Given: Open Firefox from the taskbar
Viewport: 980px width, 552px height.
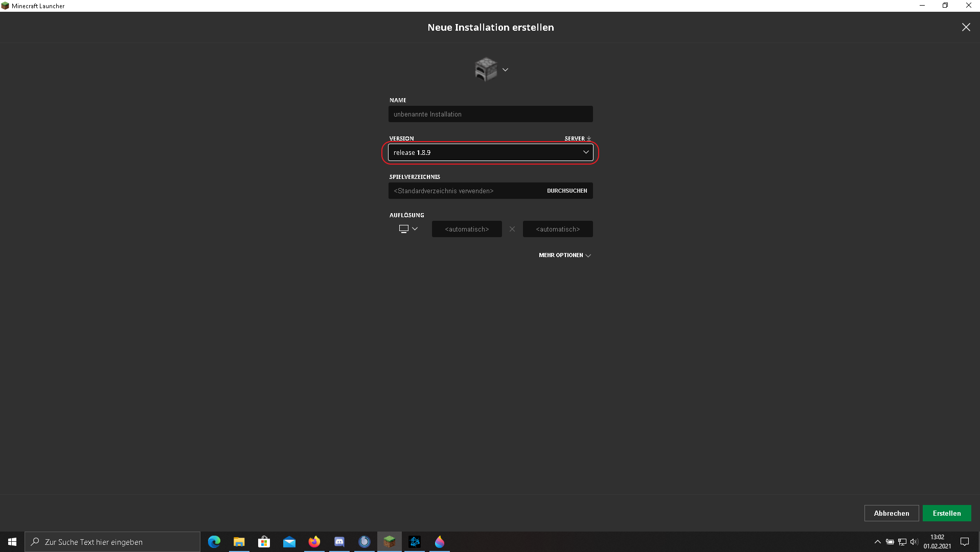Looking at the screenshot, I should click(314, 542).
